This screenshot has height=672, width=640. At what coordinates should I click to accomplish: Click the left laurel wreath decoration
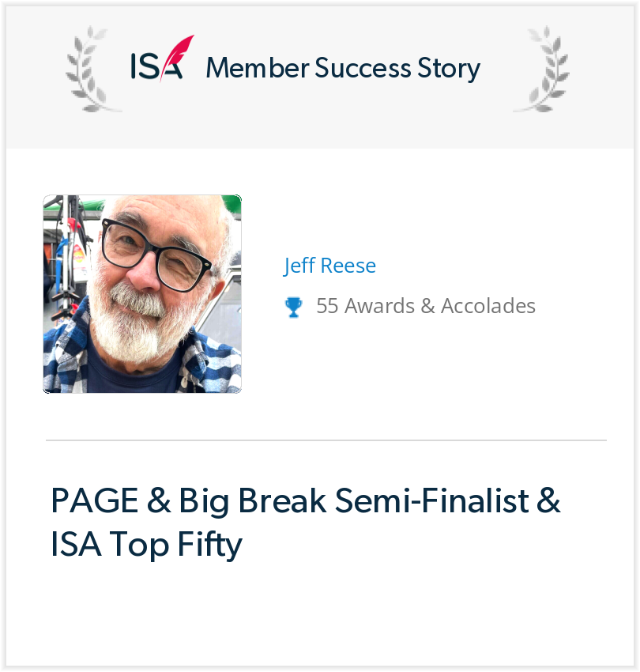tap(91, 70)
